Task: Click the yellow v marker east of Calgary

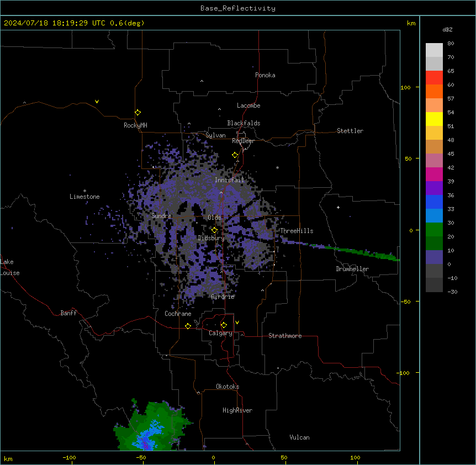Action: [x=237, y=323]
